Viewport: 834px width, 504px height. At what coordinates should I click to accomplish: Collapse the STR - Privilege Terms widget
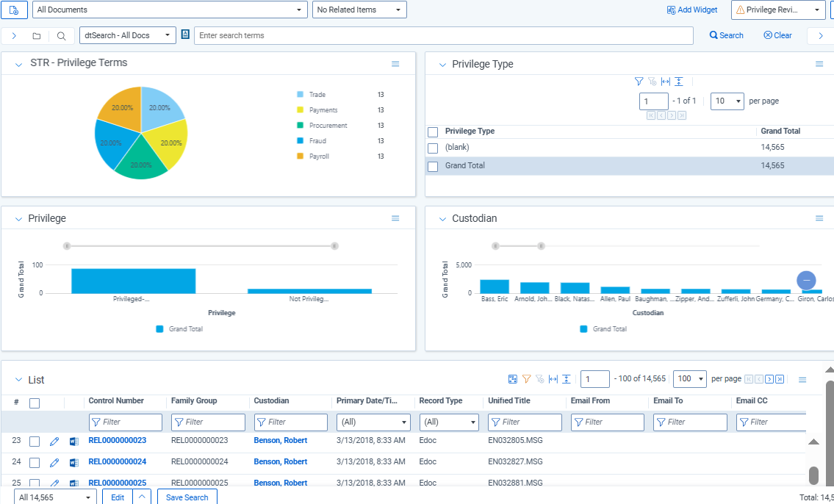tap(18, 65)
